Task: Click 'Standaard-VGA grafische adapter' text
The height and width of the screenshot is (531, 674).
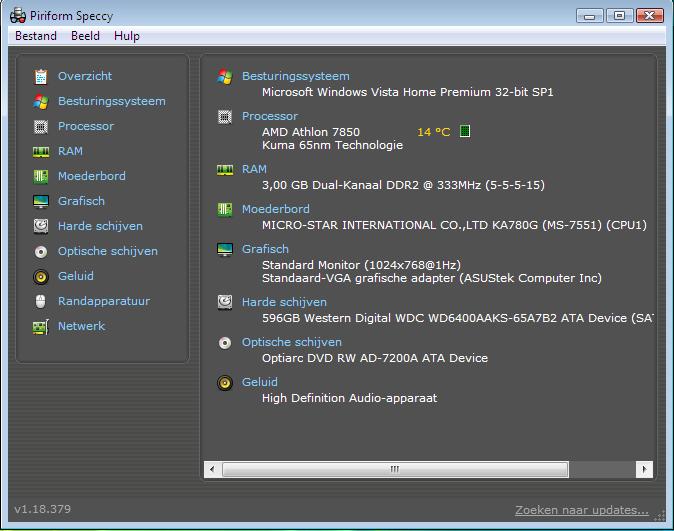Action: pos(358,279)
